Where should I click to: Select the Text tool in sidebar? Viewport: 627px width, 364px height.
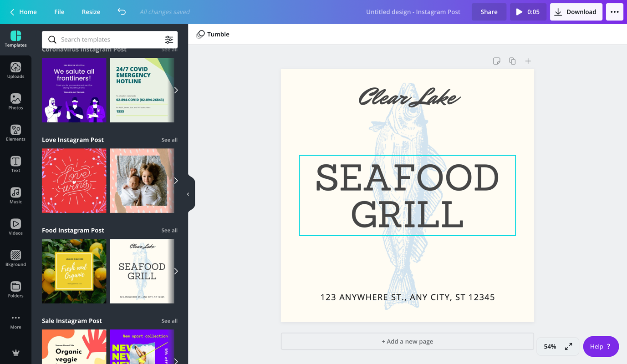pos(15,165)
